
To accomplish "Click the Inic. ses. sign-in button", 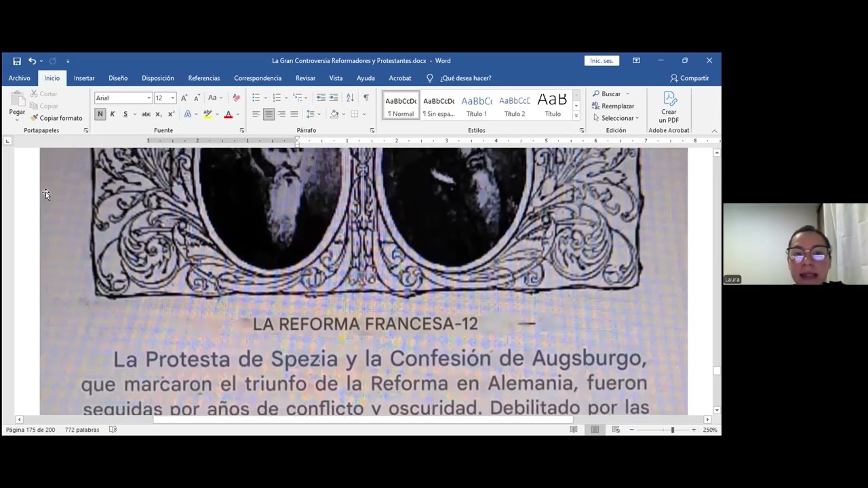I will [x=601, y=61].
